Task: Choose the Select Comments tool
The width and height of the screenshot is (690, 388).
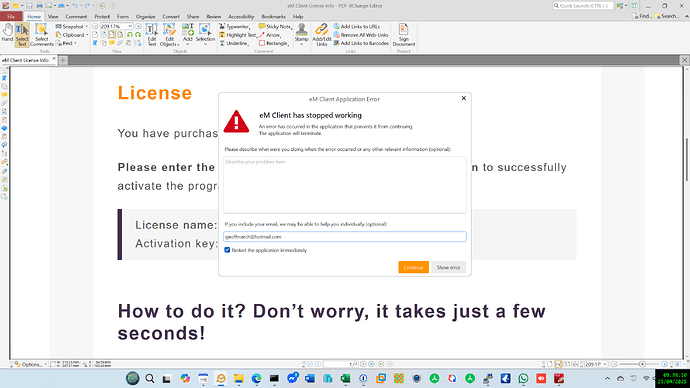Action: coord(41,35)
